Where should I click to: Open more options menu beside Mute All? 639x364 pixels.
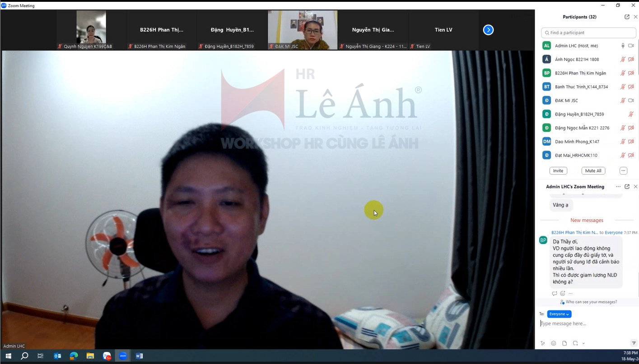pos(623,171)
